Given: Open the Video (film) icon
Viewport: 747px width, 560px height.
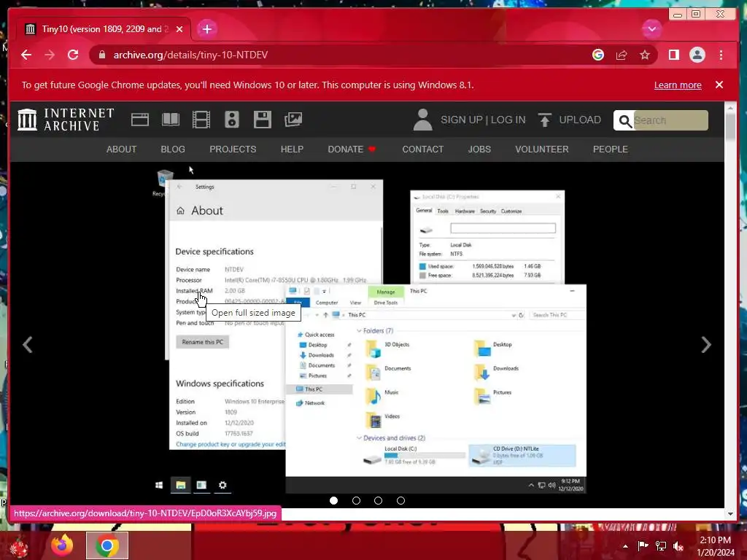Looking at the screenshot, I should click(x=201, y=120).
